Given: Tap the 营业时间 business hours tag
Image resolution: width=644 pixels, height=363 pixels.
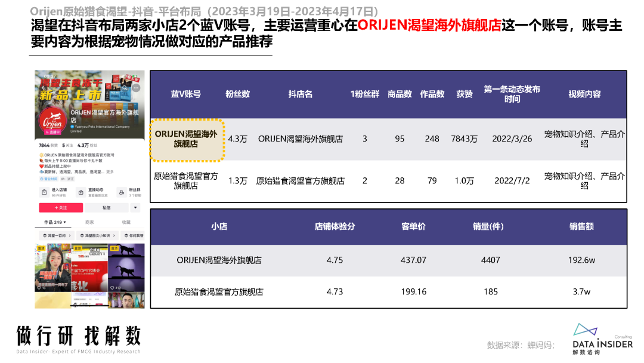Looking at the screenshot, I should point(48,179).
